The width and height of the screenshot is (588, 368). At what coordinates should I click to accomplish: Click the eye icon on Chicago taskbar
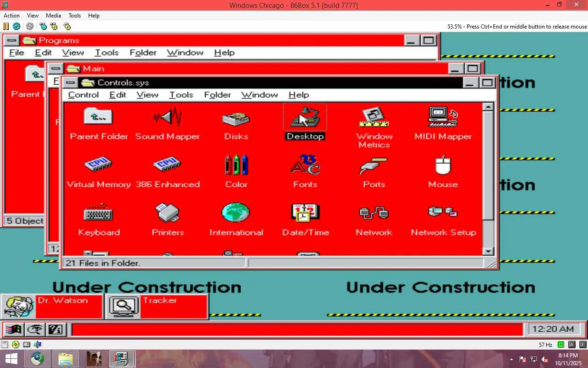(35, 329)
